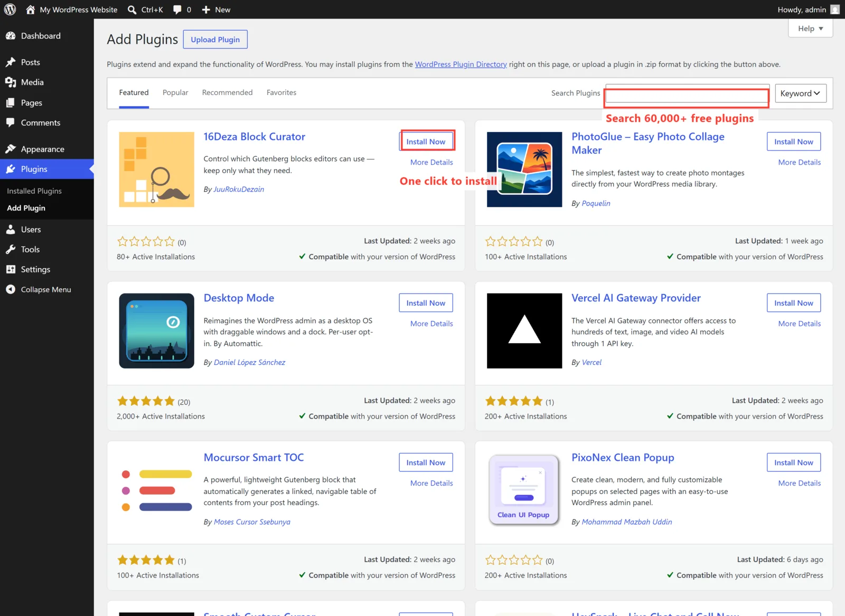Install the Mocursor Smart TOC plugin

426,462
